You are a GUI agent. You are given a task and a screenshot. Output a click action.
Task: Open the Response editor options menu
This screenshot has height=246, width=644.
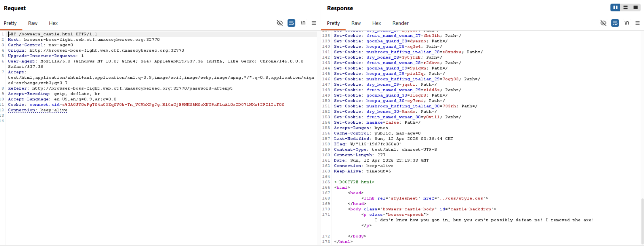[638, 23]
